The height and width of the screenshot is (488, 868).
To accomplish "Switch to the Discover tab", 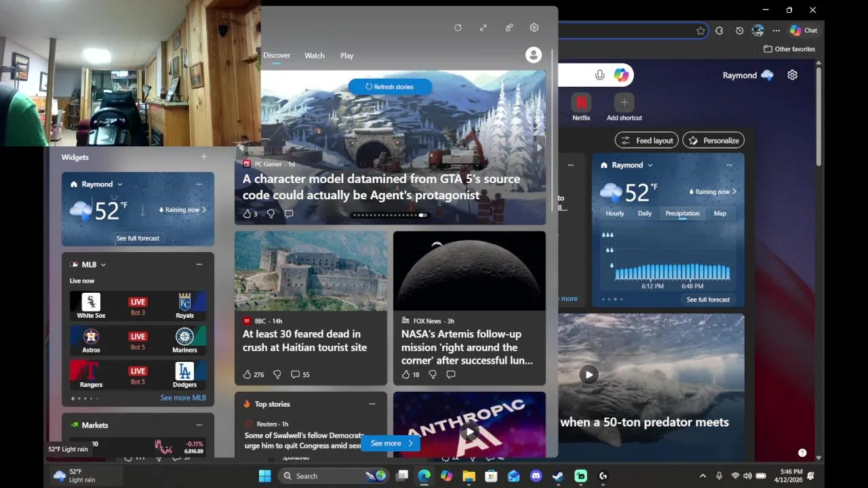I will click(277, 56).
